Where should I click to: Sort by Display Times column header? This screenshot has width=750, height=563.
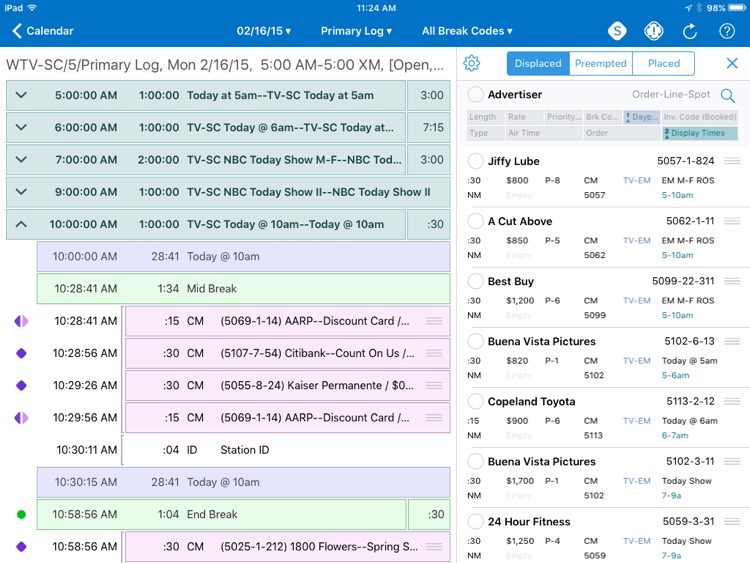coord(699,133)
